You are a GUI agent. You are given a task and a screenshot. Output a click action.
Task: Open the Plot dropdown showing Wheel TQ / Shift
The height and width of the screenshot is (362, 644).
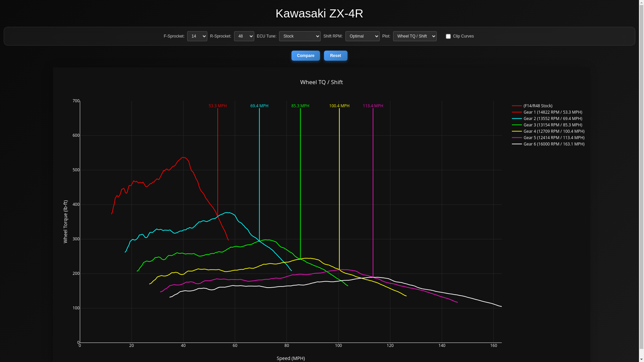415,36
